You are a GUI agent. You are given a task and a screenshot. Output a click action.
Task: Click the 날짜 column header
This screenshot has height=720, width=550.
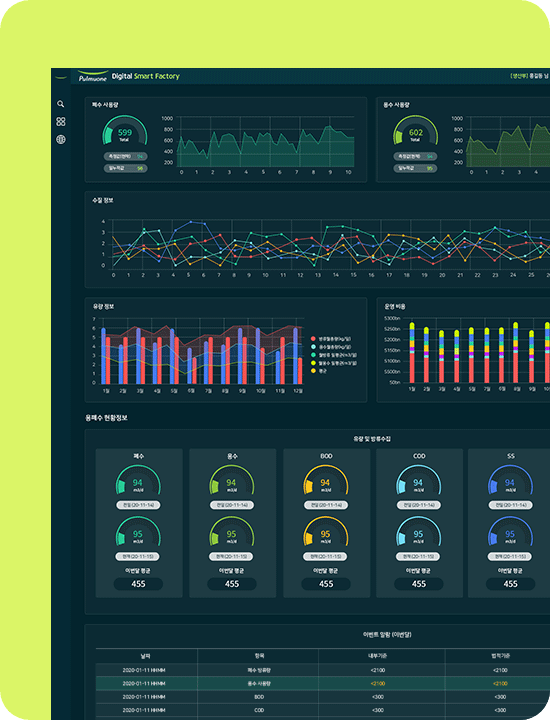tap(146, 656)
